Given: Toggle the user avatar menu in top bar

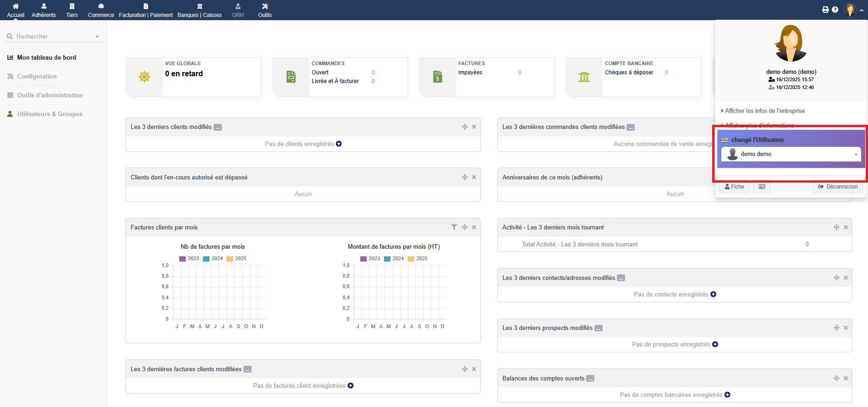Looking at the screenshot, I should tap(851, 10).
